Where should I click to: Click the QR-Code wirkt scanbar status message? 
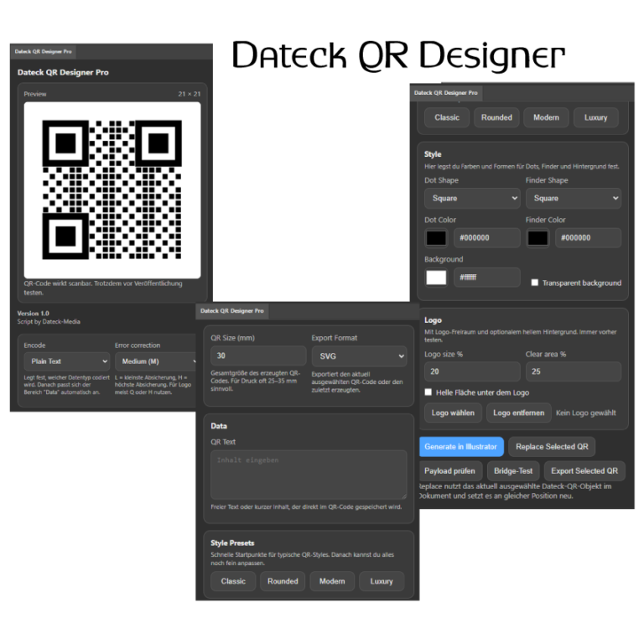pyautogui.click(x=103, y=288)
